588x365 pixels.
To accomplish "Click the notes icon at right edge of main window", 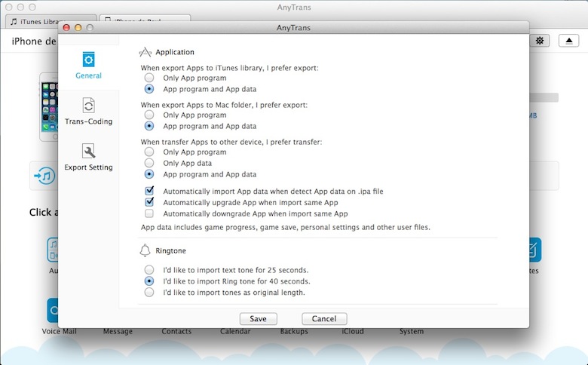I will pos(534,250).
